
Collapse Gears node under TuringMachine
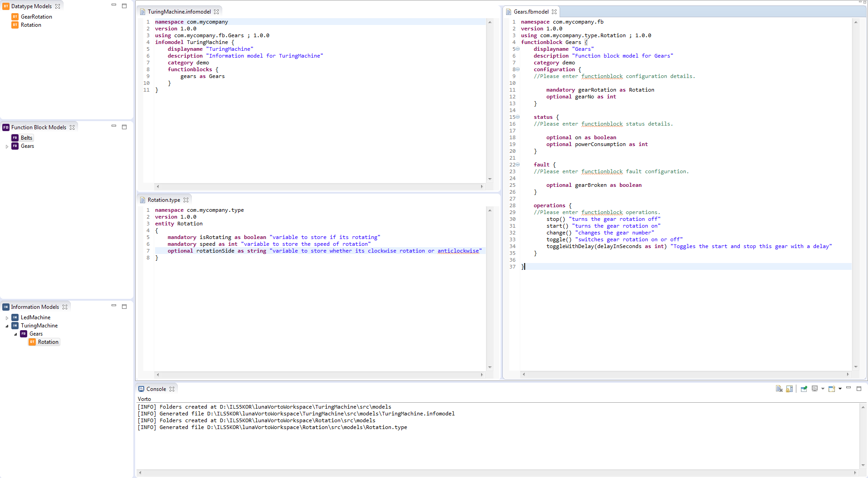[15, 334]
